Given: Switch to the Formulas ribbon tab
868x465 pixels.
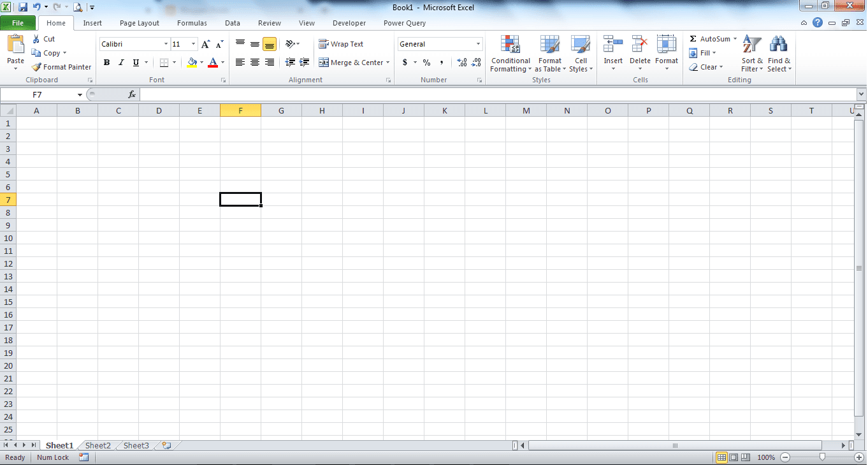Looking at the screenshot, I should pyautogui.click(x=192, y=22).
